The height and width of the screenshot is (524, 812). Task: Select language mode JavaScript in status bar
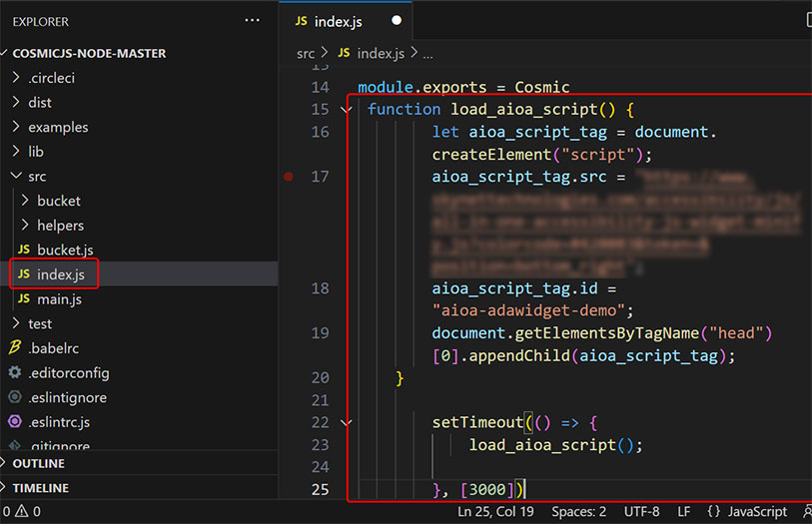[757, 512]
